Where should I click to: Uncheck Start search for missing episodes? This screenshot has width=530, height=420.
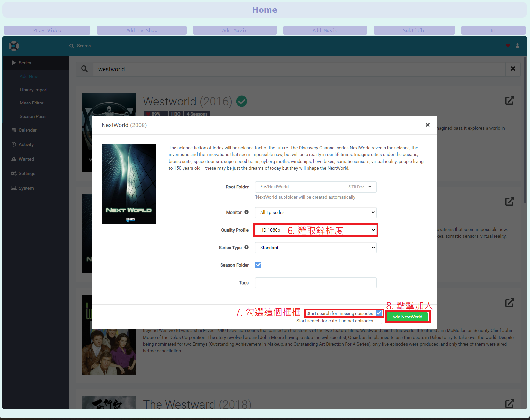pyautogui.click(x=379, y=313)
